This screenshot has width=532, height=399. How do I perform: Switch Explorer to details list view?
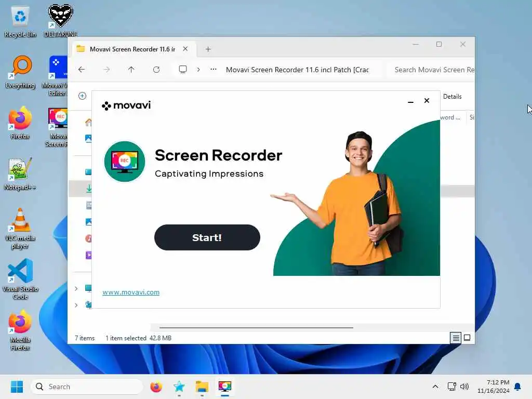[456, 338]
